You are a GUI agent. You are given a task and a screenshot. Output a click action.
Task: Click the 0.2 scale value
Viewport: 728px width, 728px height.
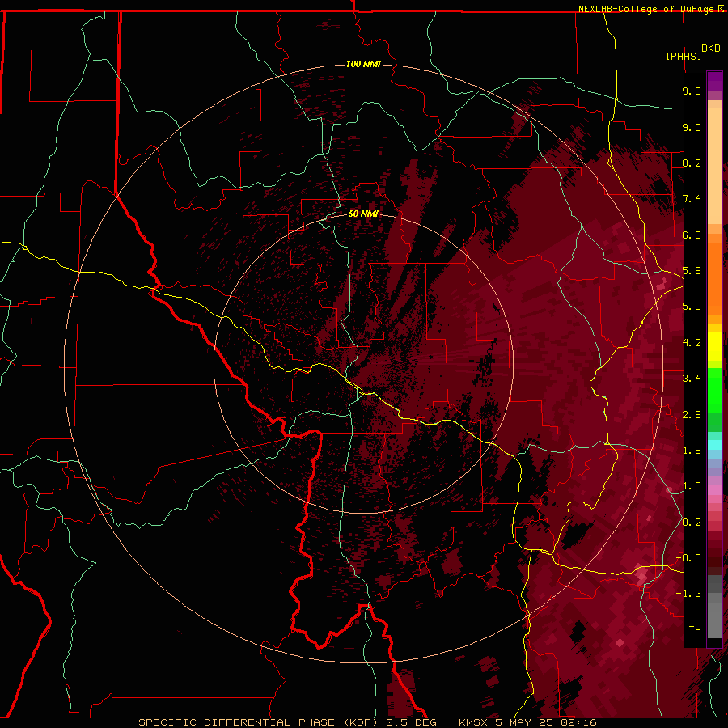692,523
